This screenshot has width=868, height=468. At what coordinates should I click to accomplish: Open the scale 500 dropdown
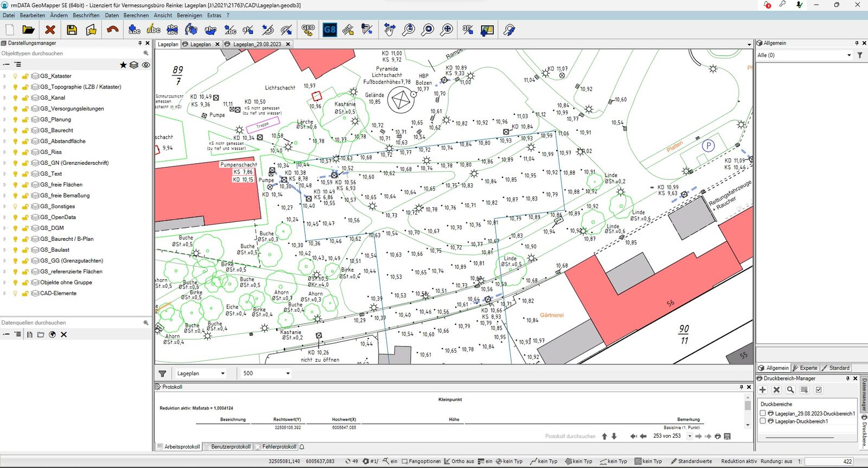click(x=288, y=374)
